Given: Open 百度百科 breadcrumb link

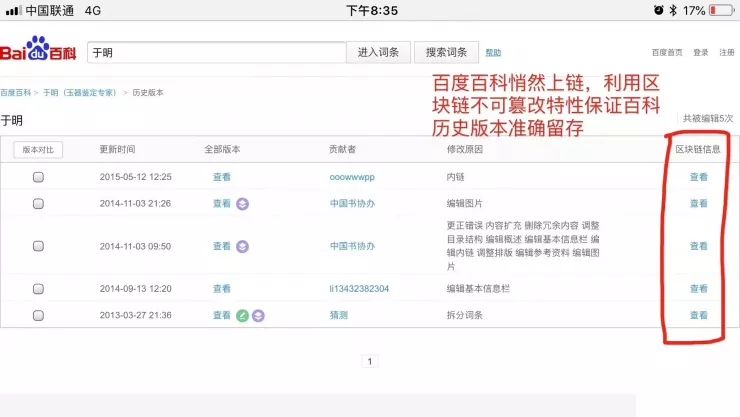Looking at the screenshot, I should (x=16, y=92).
